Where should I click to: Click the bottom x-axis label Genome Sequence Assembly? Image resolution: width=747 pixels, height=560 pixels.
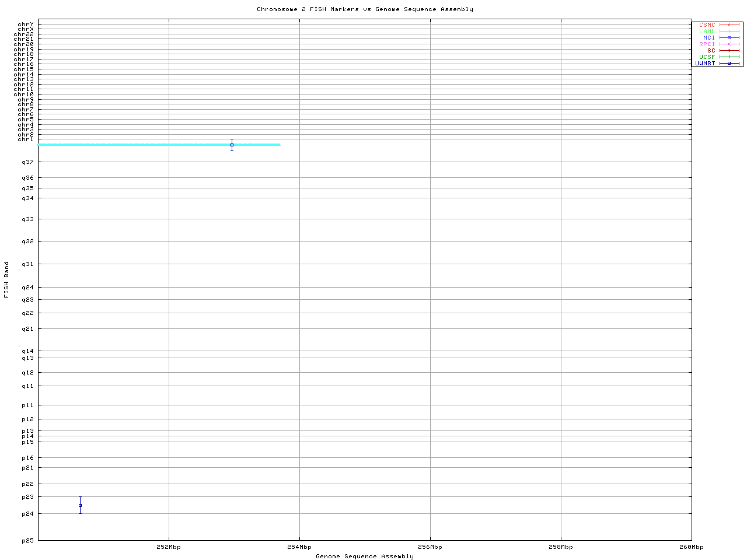365,556
